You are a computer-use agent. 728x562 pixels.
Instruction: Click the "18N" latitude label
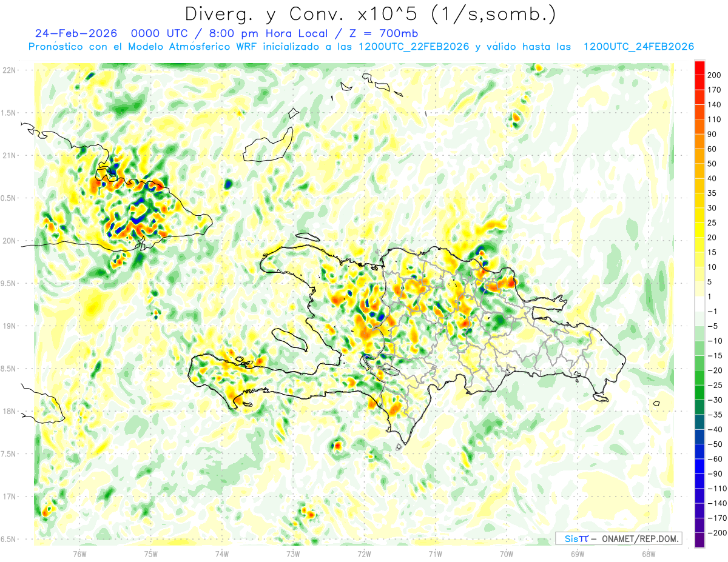click(x=9, y=412)
